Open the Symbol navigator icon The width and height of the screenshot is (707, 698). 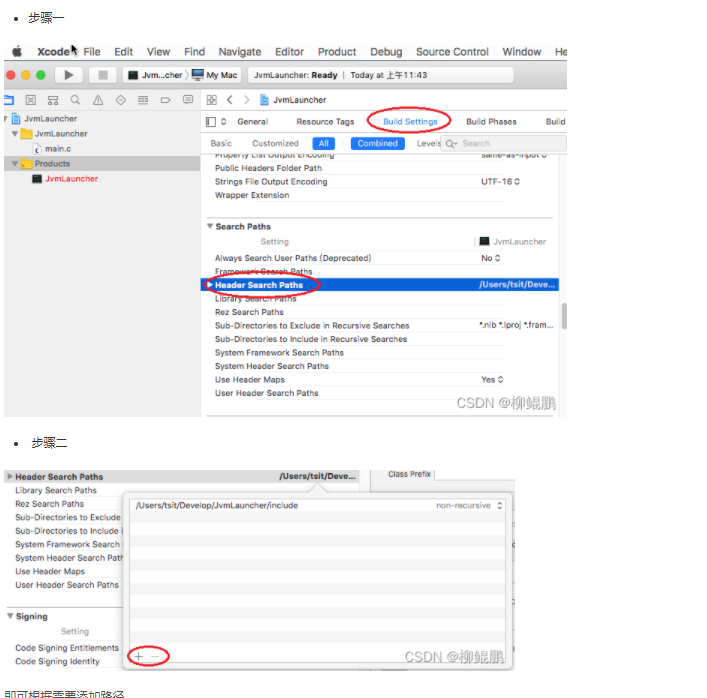tap(53, 100)
